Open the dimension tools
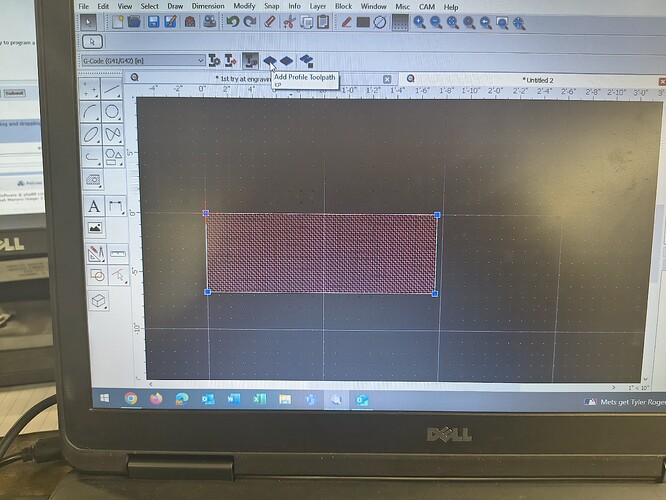Image resolution: width=666 pixels, height=500 pixels. pyautogui.click(x=116, y=207)
